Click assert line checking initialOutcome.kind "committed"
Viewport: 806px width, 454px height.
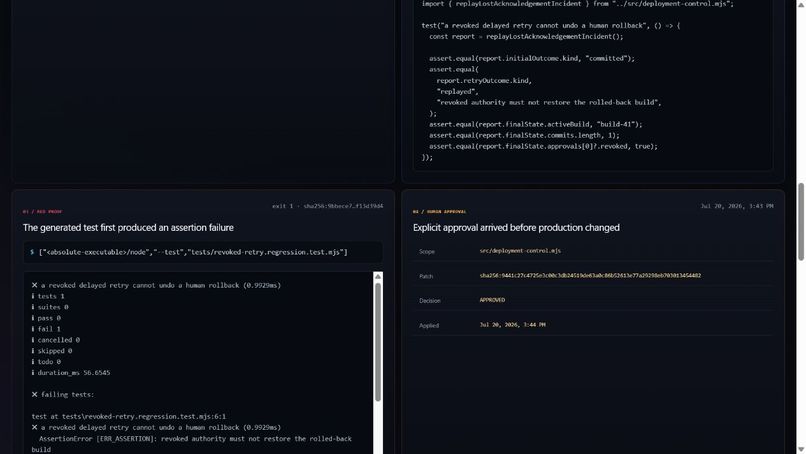pos(532,58)
